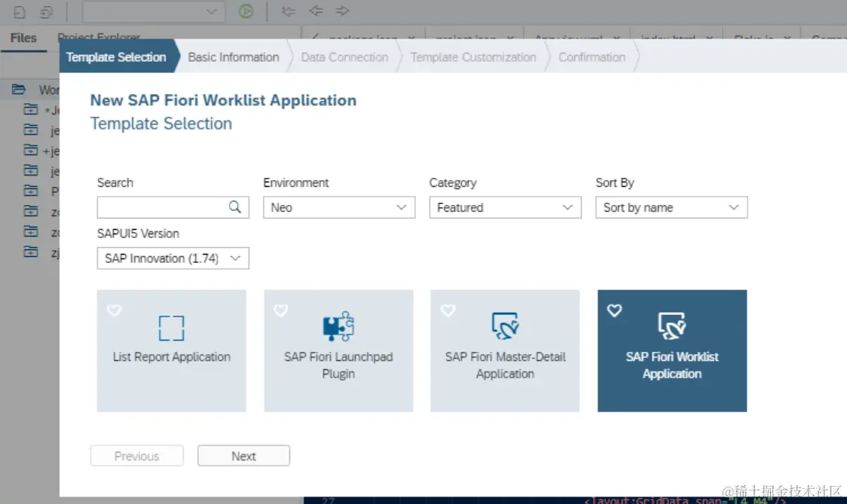Open the Sort by name dropdown
Screen dimensions: 847x504
pyautogui.click(x=671, y=207)
